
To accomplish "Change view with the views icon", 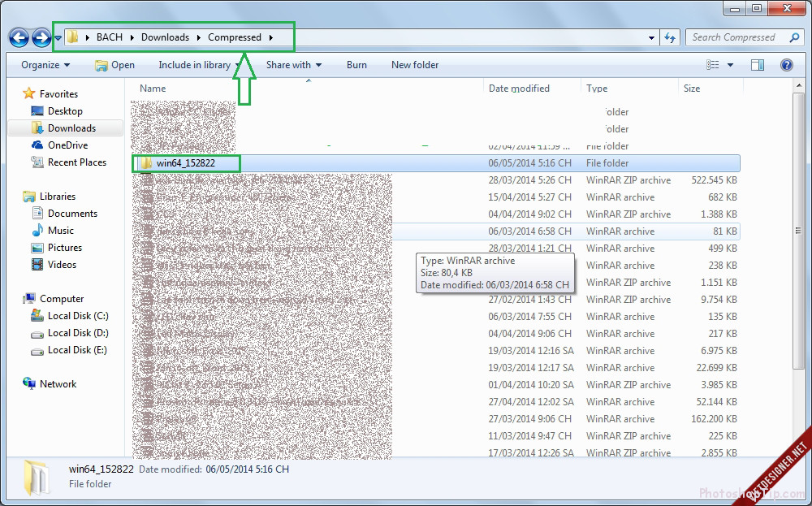I will [x=713, y=65].
